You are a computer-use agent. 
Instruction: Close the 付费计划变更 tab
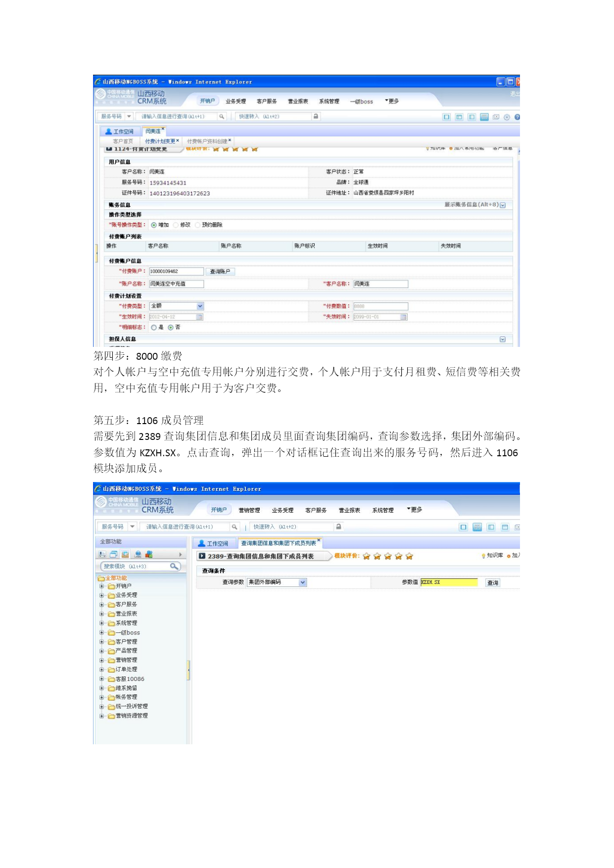[178, 141]
